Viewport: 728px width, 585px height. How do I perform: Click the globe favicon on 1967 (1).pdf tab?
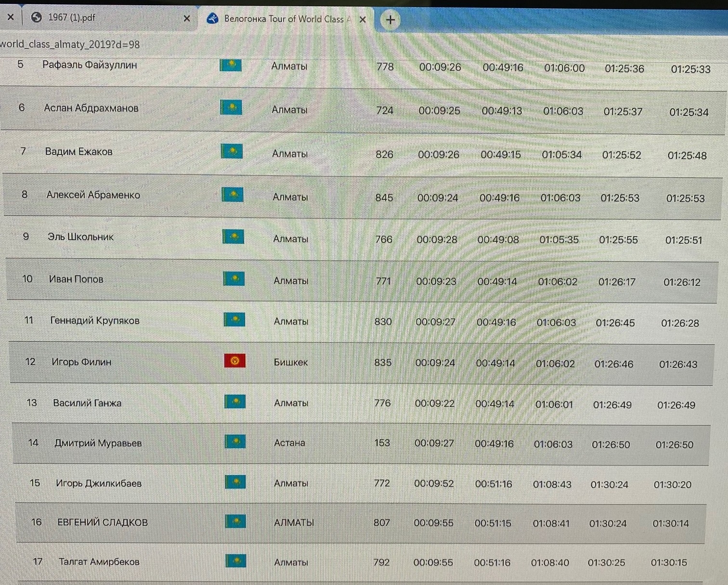point(36,17)
